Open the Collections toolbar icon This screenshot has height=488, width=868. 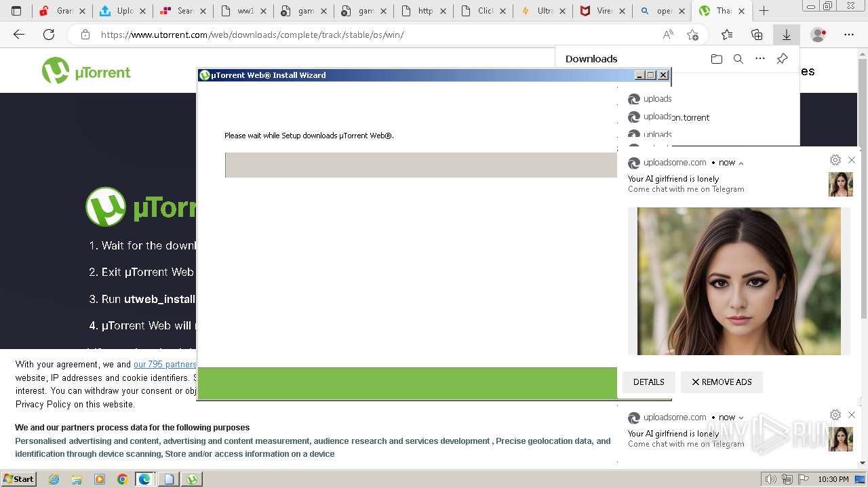pyautogui.click(x=757, y=35)
